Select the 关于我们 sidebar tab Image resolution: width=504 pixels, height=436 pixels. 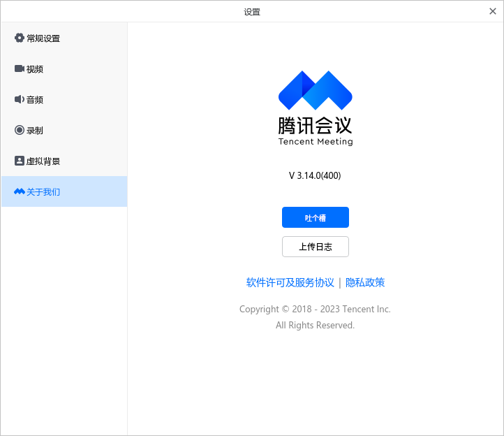click(x=64, y=191)
